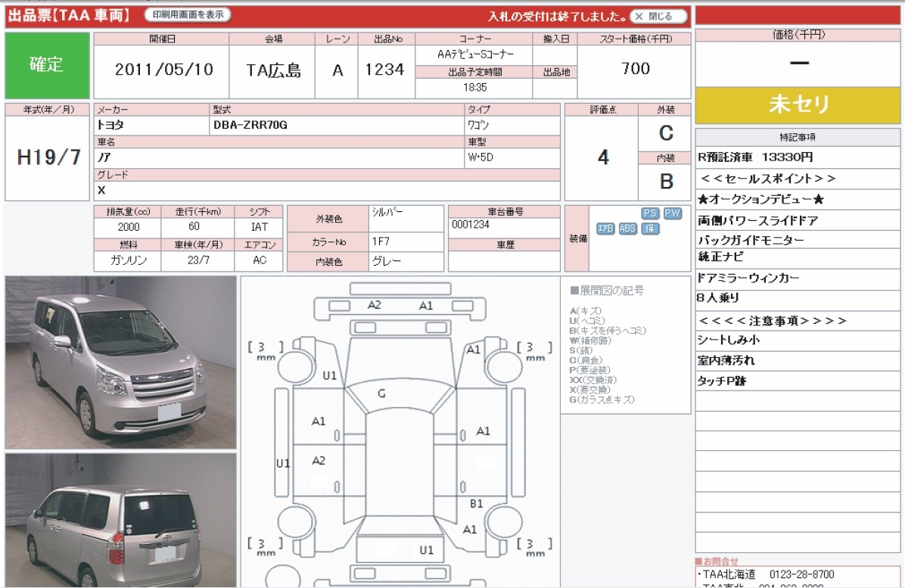Image resolution: width=905 pixels, height=588 pixels.
Task: Select the overall grade score 4
Action: (603, 157)
